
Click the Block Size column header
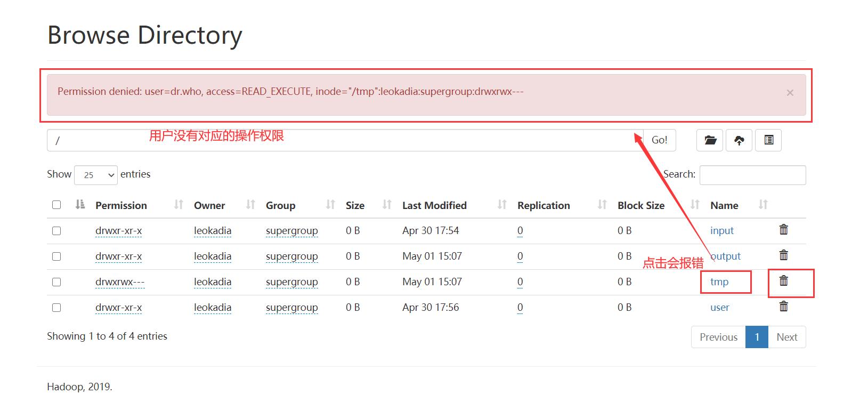tap(641, 205)
